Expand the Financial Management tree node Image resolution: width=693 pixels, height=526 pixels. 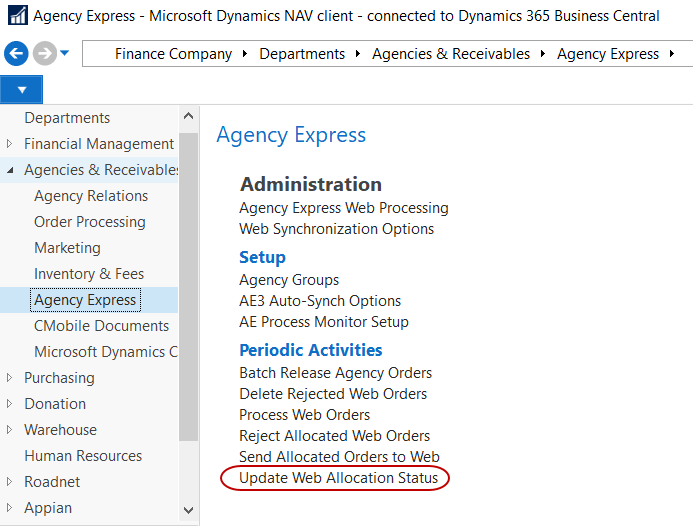coord(10,144)
